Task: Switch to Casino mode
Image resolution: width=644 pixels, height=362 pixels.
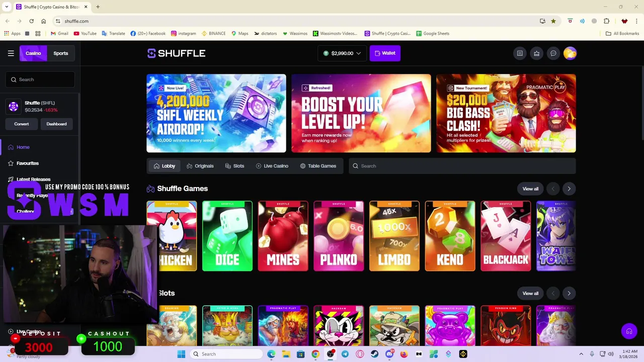Action: (33, 53)
